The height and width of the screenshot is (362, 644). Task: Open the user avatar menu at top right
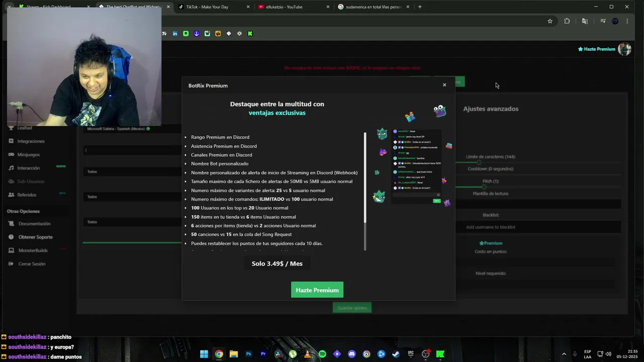(624, 49)
